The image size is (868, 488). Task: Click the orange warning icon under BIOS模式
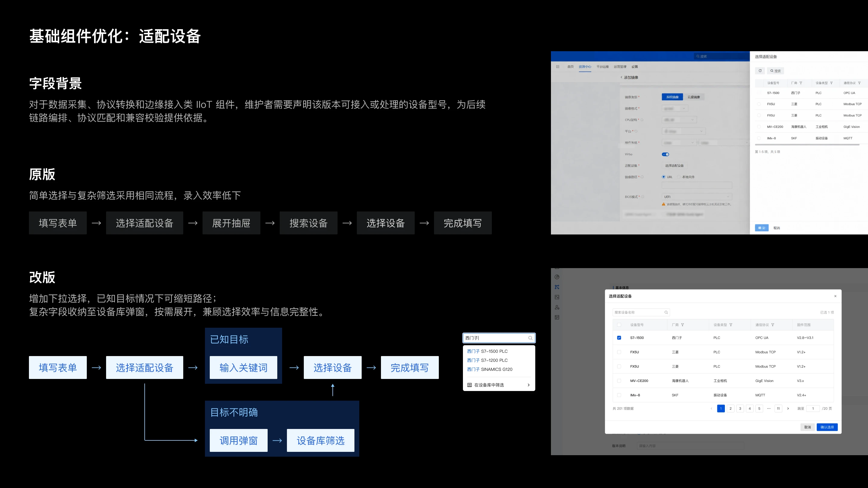coord(663,204)
